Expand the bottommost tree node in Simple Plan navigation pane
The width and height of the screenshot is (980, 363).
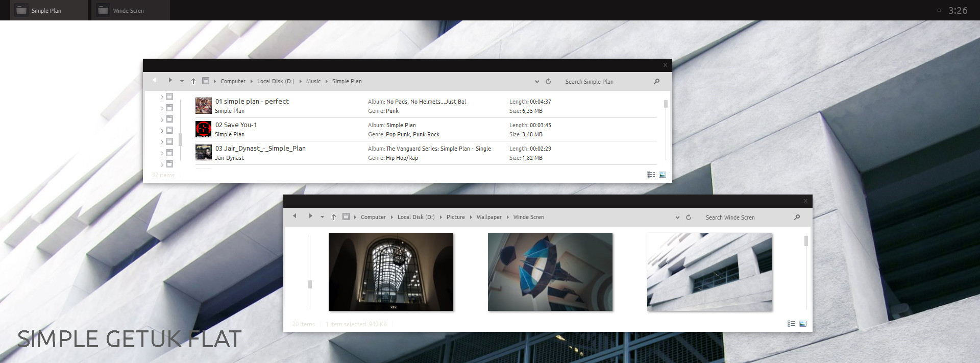coord(162,164)
